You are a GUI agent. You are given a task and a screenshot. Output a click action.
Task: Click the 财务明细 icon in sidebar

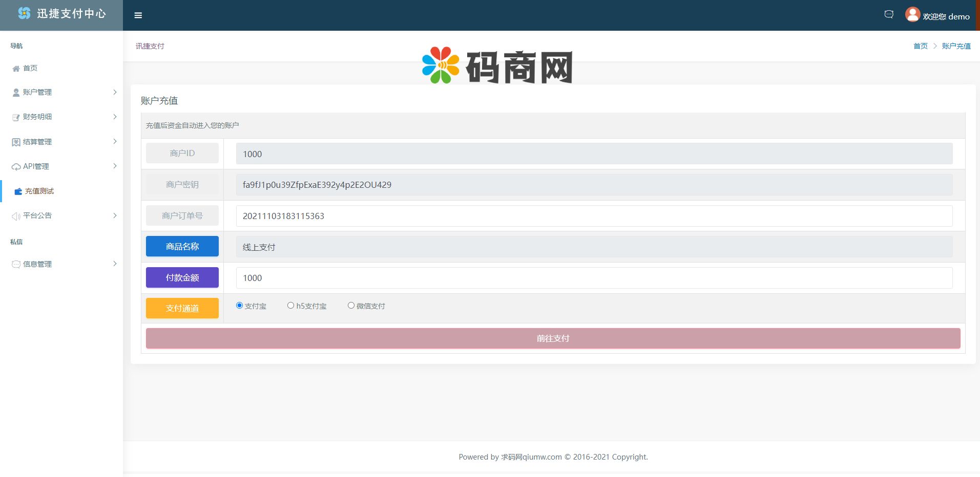[16, 117]
